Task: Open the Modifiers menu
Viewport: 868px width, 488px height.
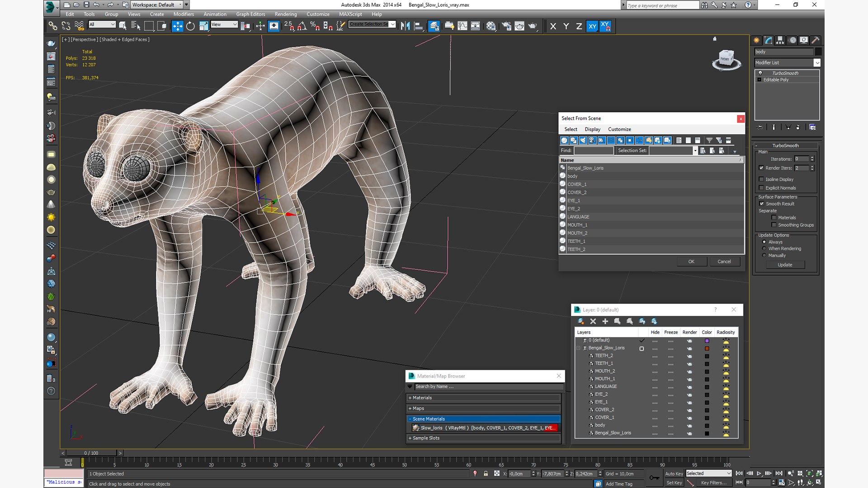Action: [x=184, y=14]
